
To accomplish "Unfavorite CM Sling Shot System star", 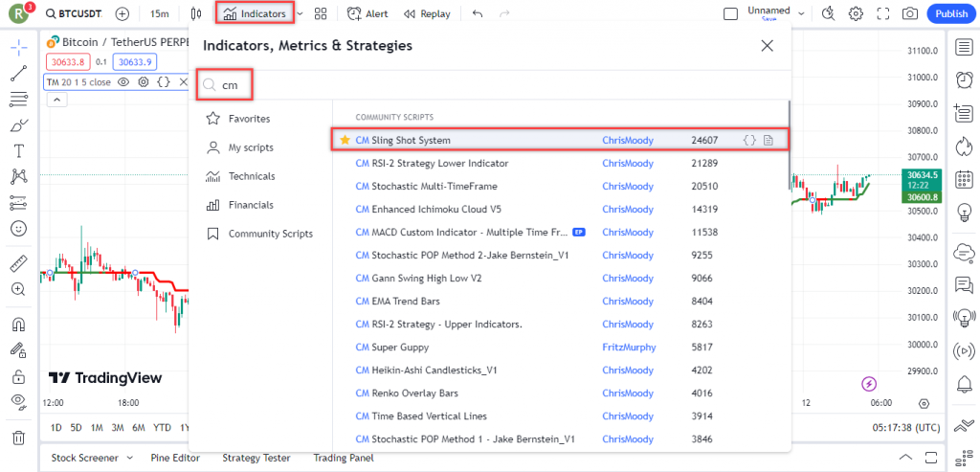I will coord(345,140).
